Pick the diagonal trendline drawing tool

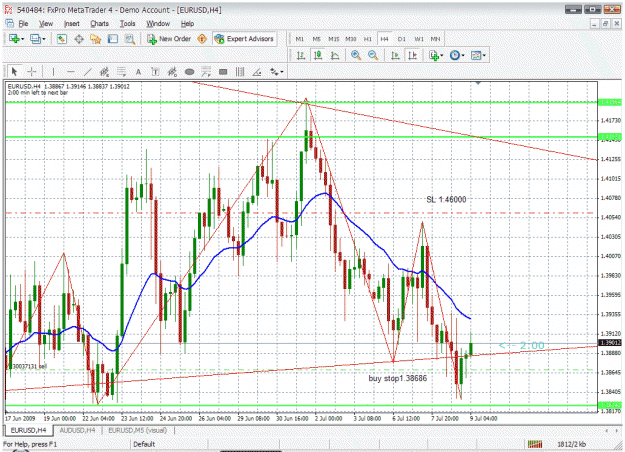(x=87, y=72)
